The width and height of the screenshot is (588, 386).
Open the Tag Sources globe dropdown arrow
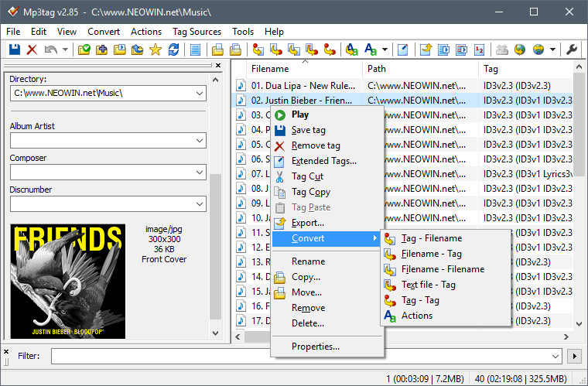pos(552,50)
